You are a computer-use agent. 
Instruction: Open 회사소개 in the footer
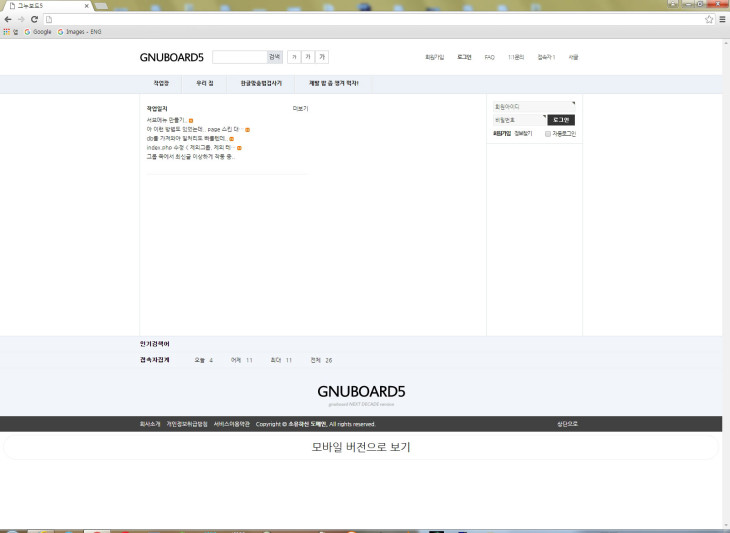150,424
